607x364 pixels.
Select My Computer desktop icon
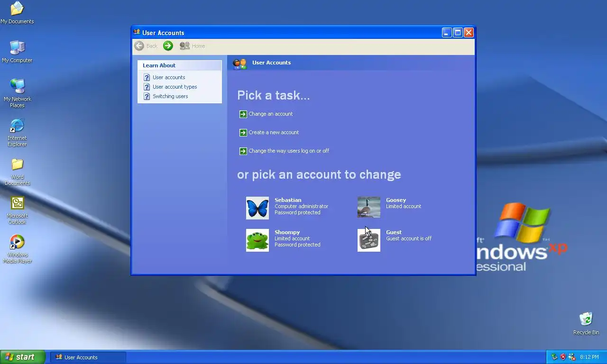pyautogui.click(x=17, y=52)
